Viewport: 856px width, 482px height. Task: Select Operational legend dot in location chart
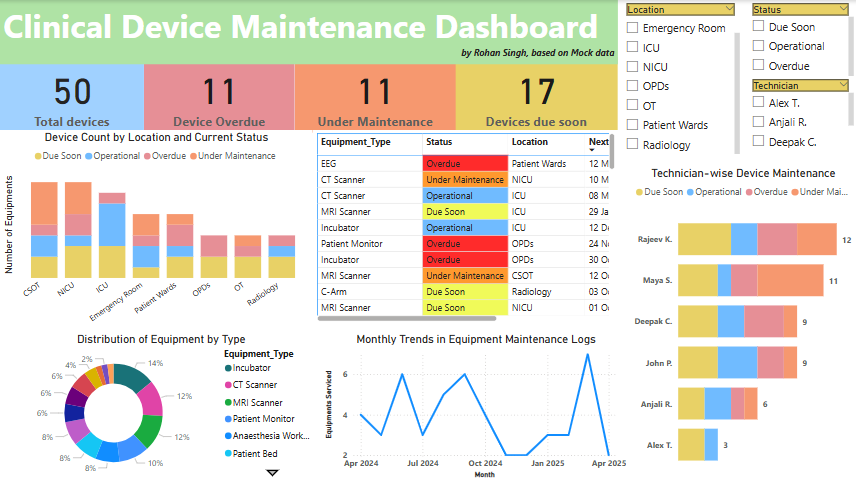click(89, 156)
